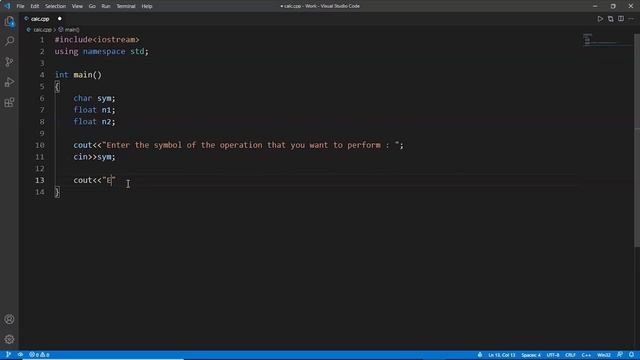Change end of line sequence CRLF
Image resolution: width=640 pixels, height=360 pixels.
[570, 355]
